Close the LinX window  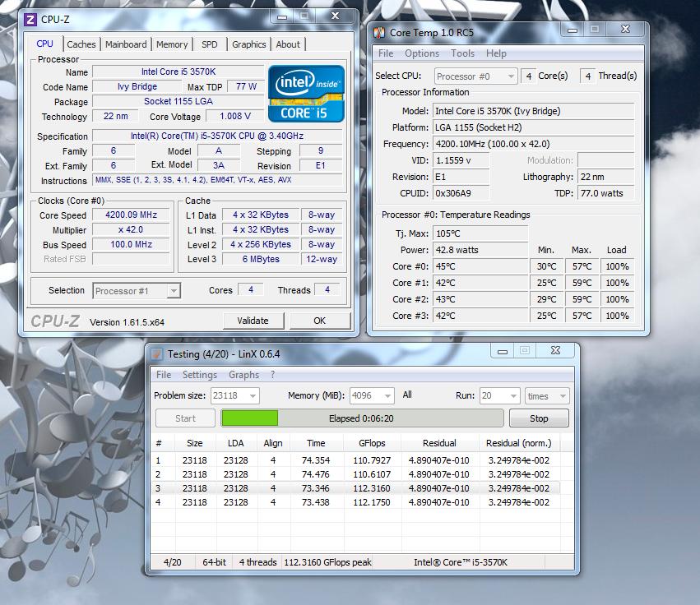pos(555,351)
